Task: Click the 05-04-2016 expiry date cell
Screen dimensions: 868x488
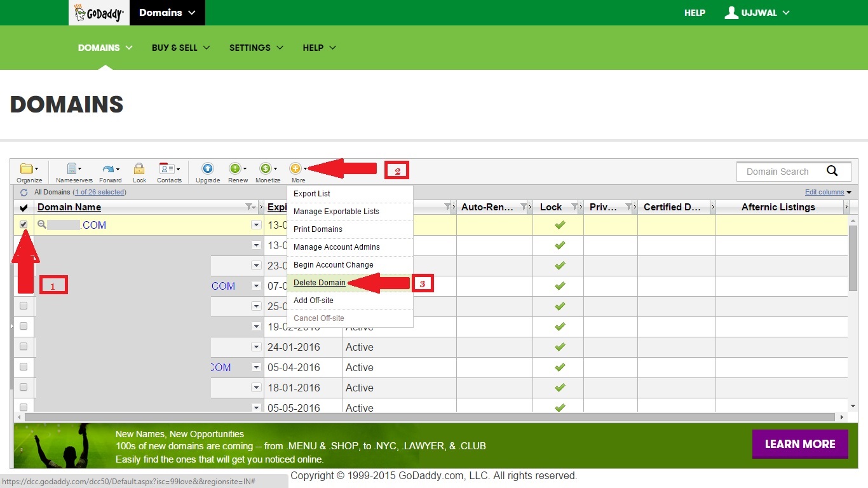Action: (294, 367)
